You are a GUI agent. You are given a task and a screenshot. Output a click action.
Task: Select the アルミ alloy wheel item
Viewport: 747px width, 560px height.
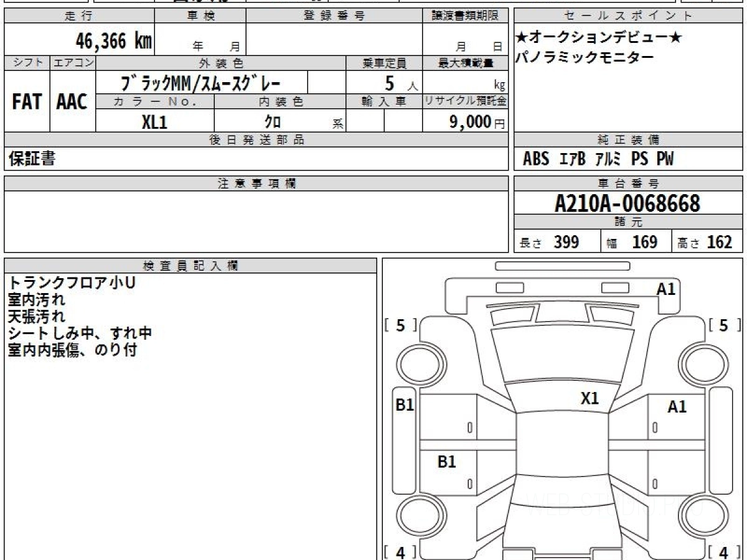coord(608,159)
